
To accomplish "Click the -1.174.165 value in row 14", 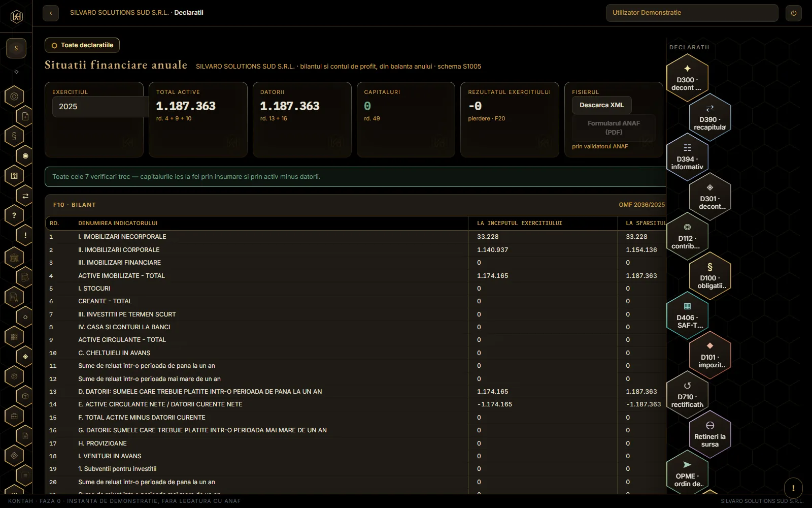I will (x=495, y=404).
